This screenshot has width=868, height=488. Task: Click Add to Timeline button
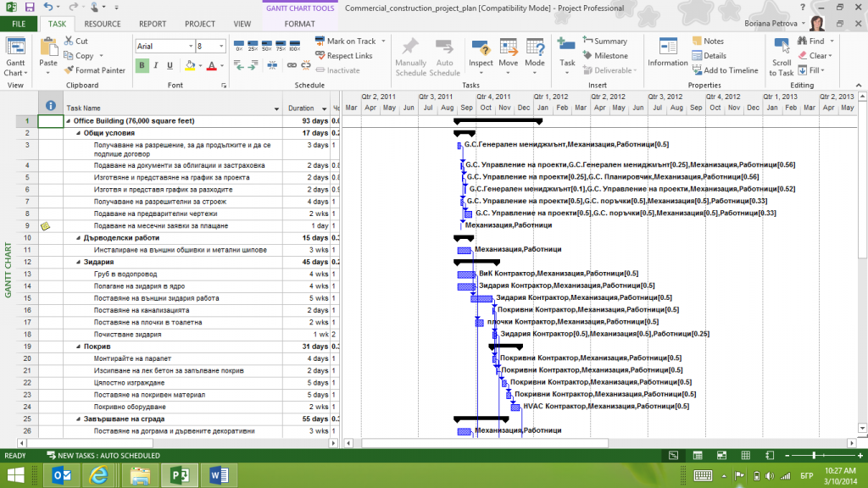click(725, 70)
